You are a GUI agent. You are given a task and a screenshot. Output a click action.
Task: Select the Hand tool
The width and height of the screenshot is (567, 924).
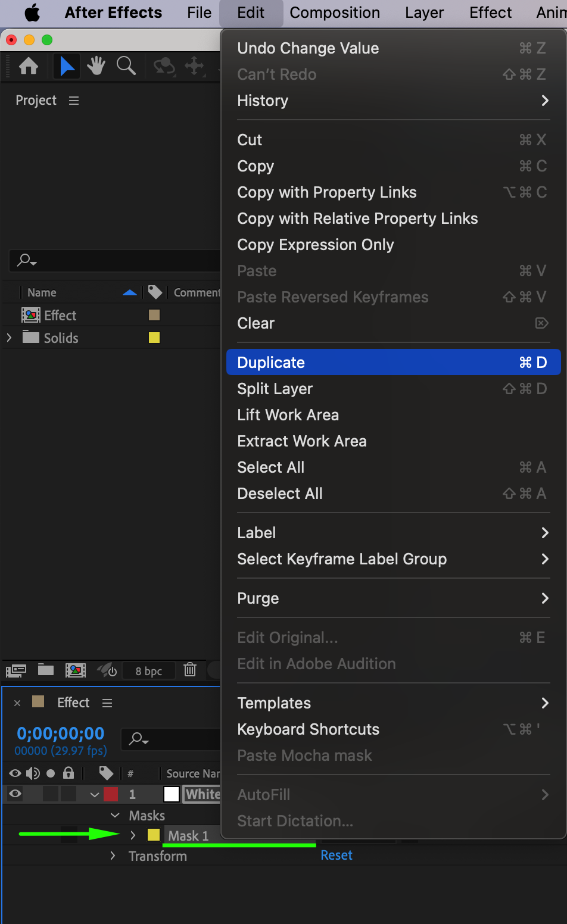point(96,66)
